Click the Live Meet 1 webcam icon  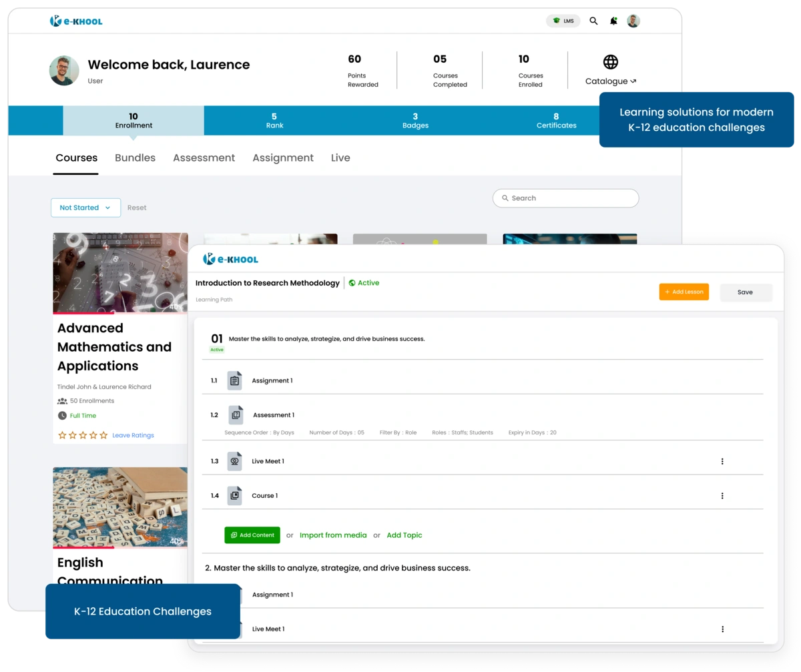coord(234,461)
